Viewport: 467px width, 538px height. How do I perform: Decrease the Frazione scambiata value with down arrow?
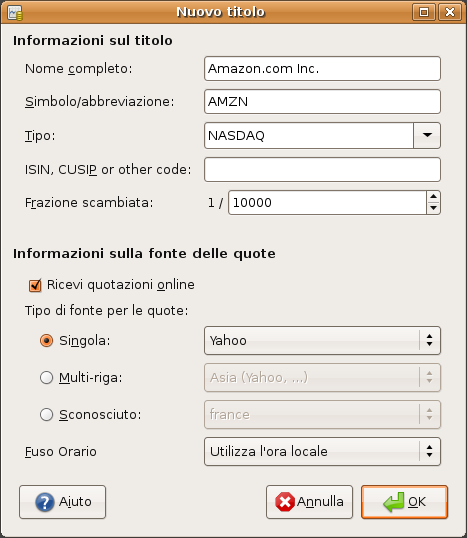(x=433, y=208)
